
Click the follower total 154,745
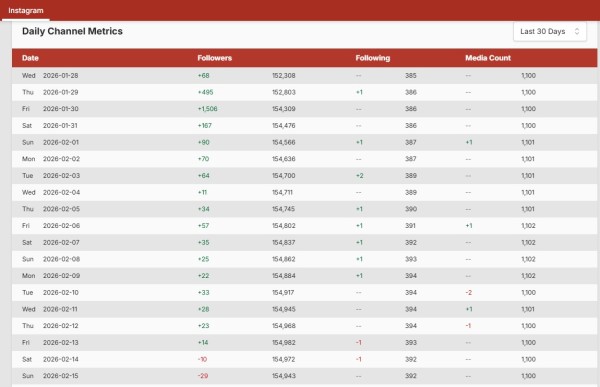(x=284, y=209)
